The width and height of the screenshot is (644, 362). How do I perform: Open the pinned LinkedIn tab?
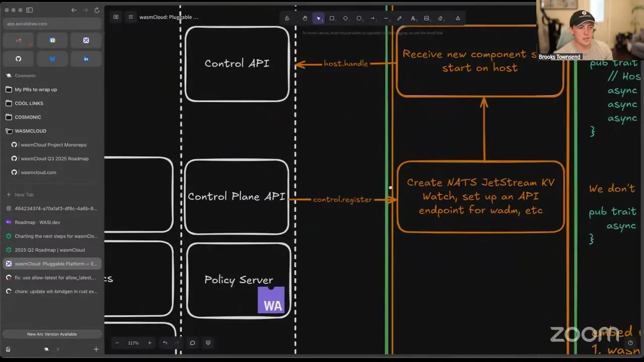pos(86,59)
